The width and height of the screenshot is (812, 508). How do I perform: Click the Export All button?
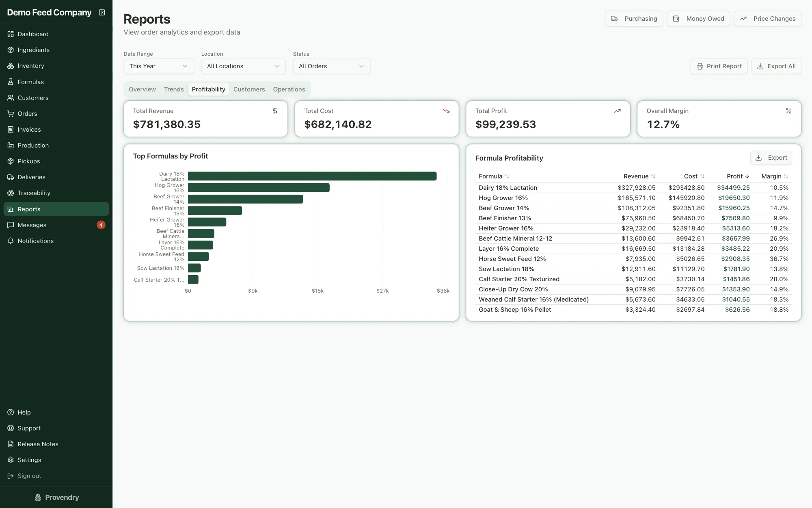pos(776,66)
